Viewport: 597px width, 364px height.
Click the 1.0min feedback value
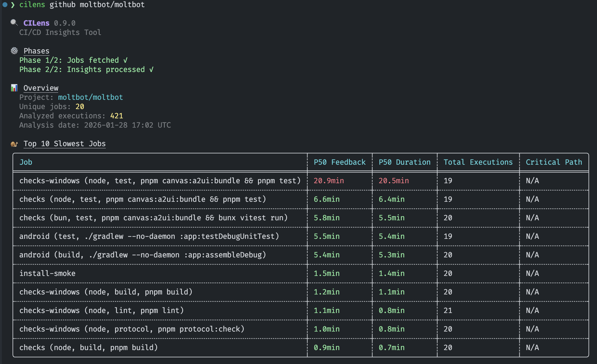[x=327, y=329]
